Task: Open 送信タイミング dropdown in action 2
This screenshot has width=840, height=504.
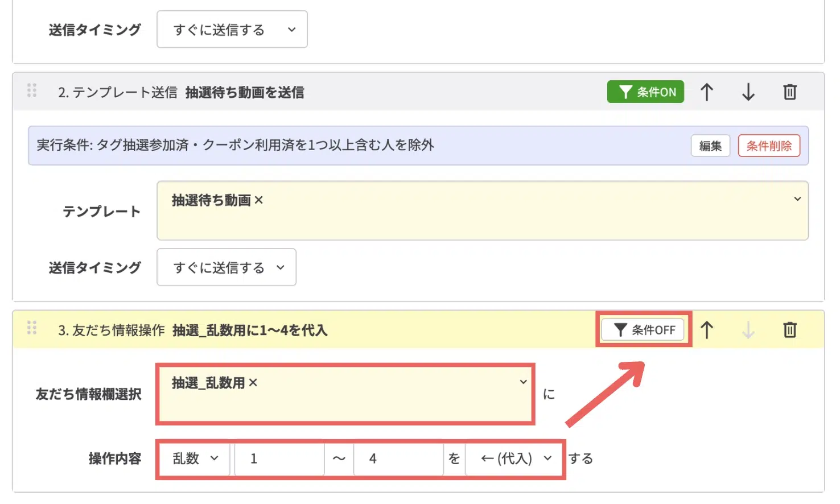Action: coord(227,267)
